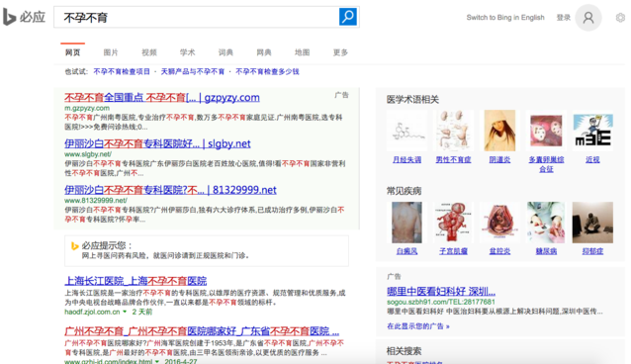This screenshot has width=631, height=364.
Task: Click the 阴道炎 thumbnail image
Action: [x=499, y=131]
